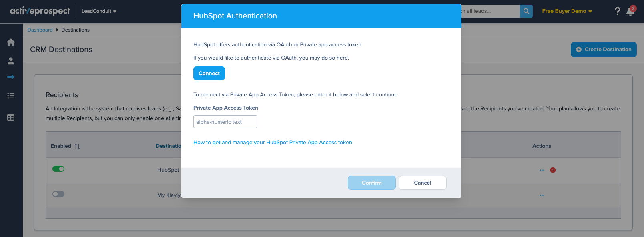
Task: Select the arrow destinations sidebar icon
Action: [11, 77]
